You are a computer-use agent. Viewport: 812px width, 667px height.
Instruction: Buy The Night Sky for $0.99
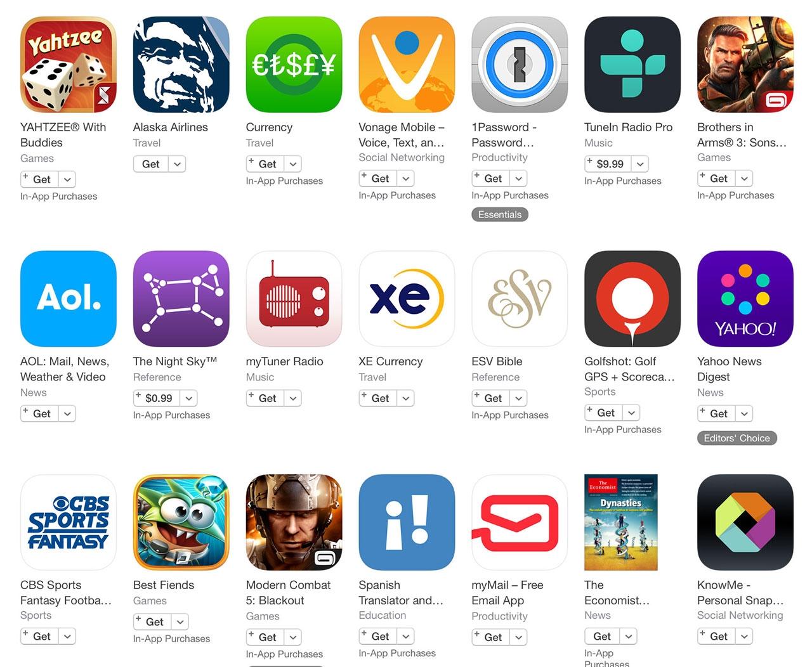pos(157,398)
